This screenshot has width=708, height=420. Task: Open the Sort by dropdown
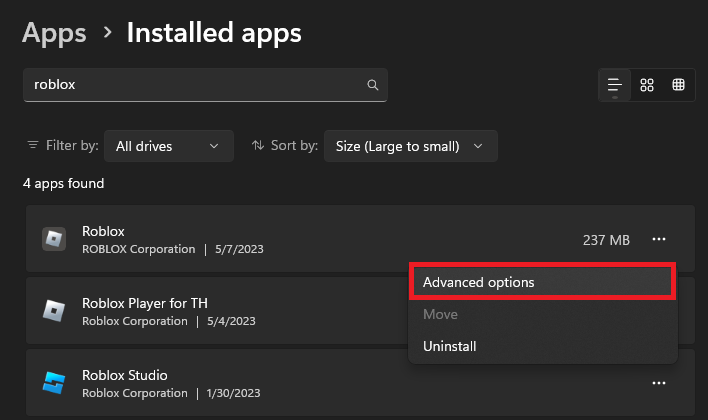pyautogui.click(x=410, y=146)
